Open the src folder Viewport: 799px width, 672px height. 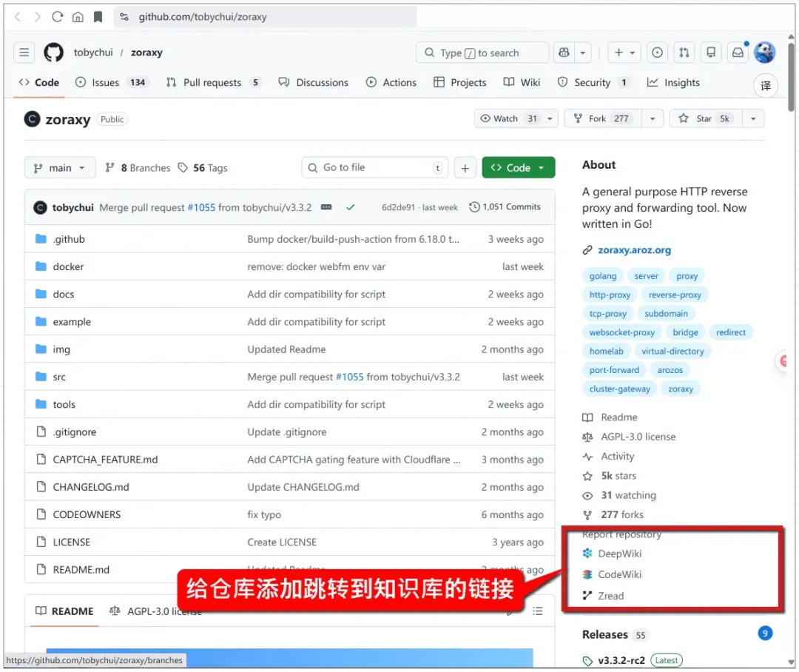[59, 377]
